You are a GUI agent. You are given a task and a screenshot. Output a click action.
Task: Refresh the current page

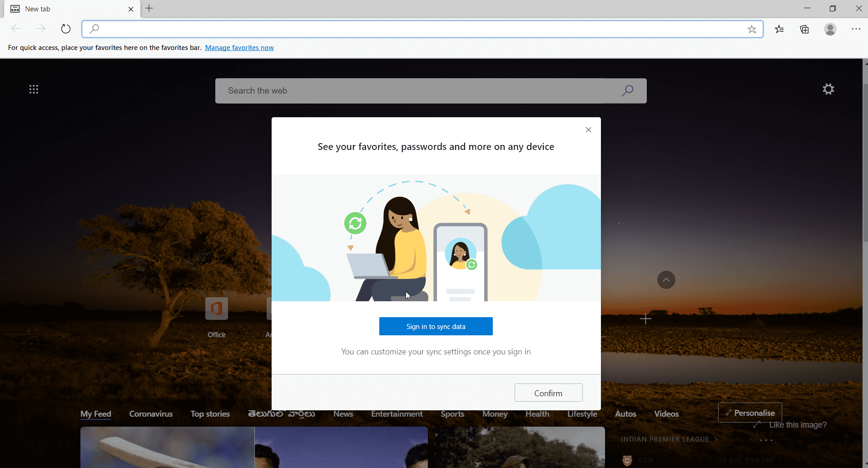[66, 29]
